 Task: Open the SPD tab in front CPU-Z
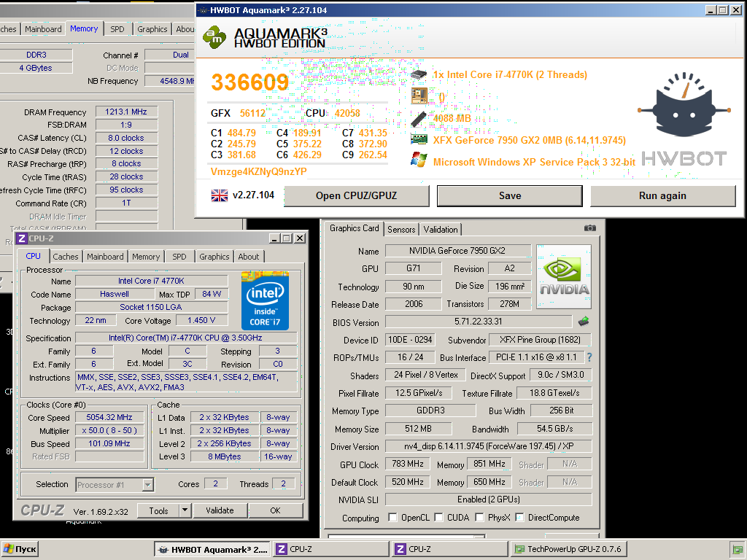tap(179, 257)
